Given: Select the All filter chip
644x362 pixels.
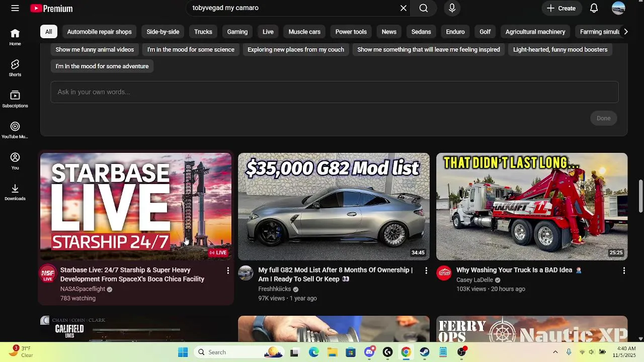Looking at the screenshot, I should 49,32.
